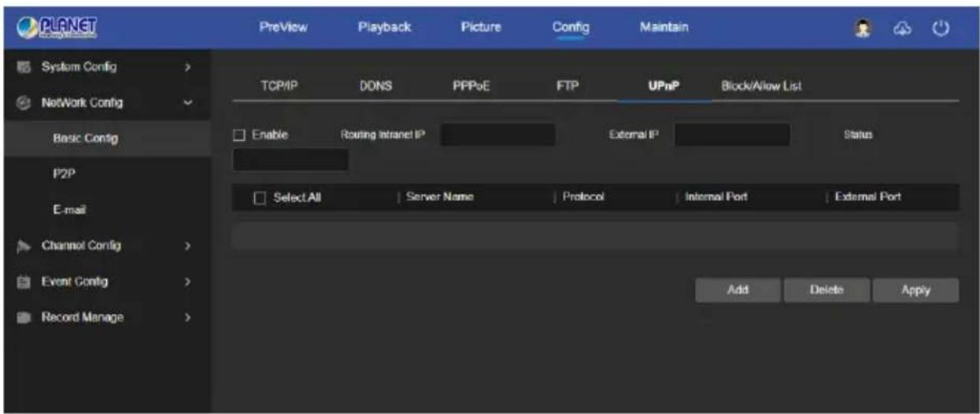Click the Add button

738,290
